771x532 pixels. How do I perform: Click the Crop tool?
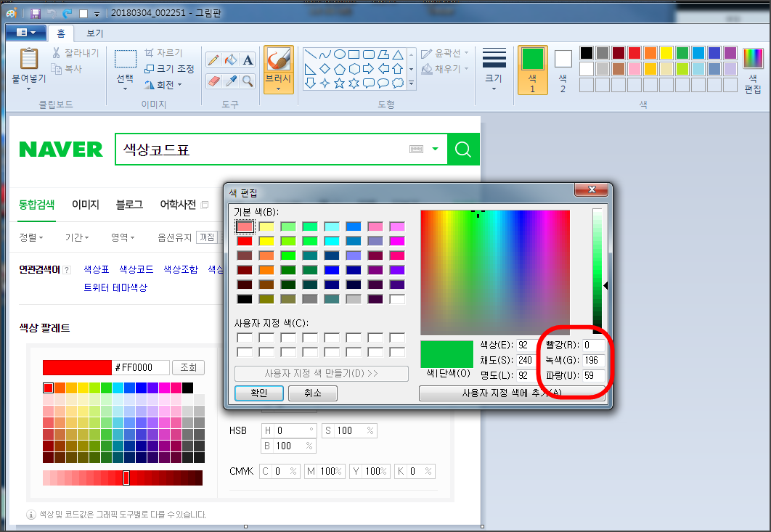(164, 52)
